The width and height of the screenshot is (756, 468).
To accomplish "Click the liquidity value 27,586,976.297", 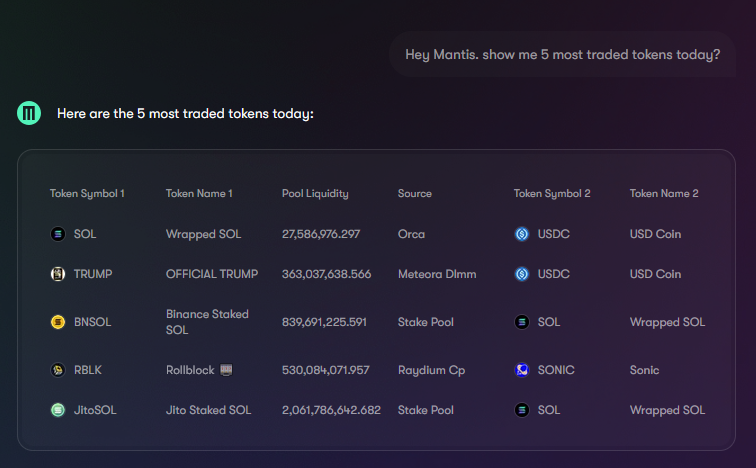I will tap(321, 234).
